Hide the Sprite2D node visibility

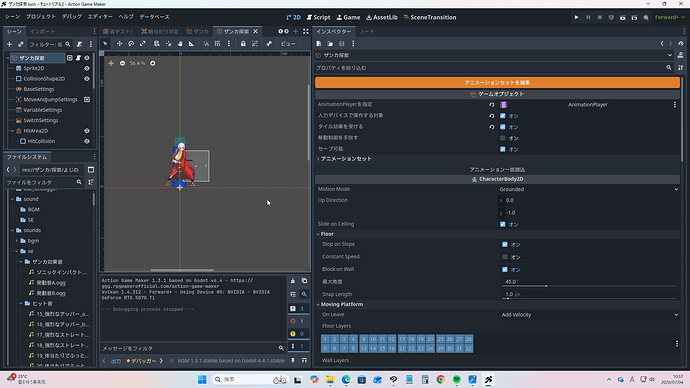(x=87, y=68)
